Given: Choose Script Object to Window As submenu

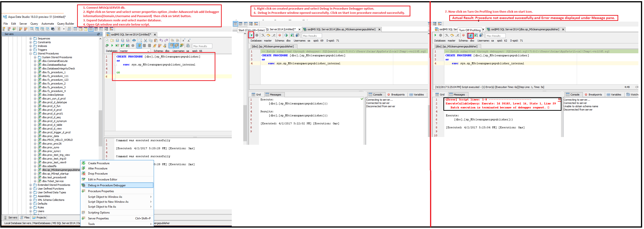Looking at the screenshot, I should point(117,197).
